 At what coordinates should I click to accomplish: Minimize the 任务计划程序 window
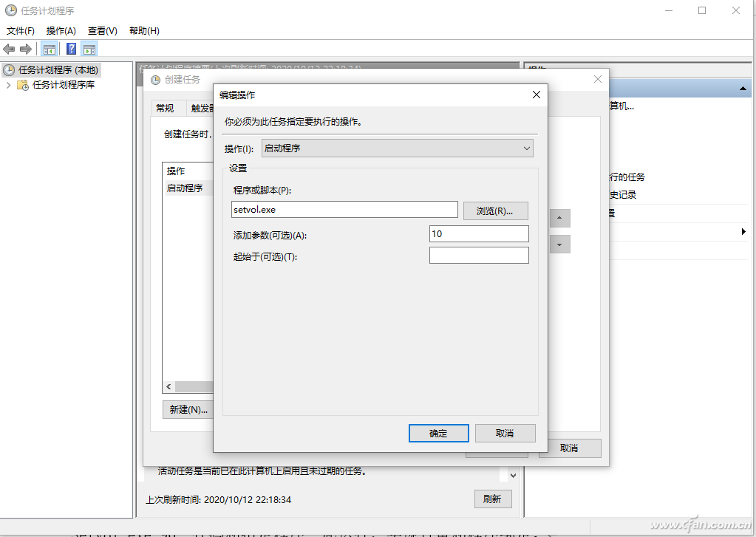[669, 10]
